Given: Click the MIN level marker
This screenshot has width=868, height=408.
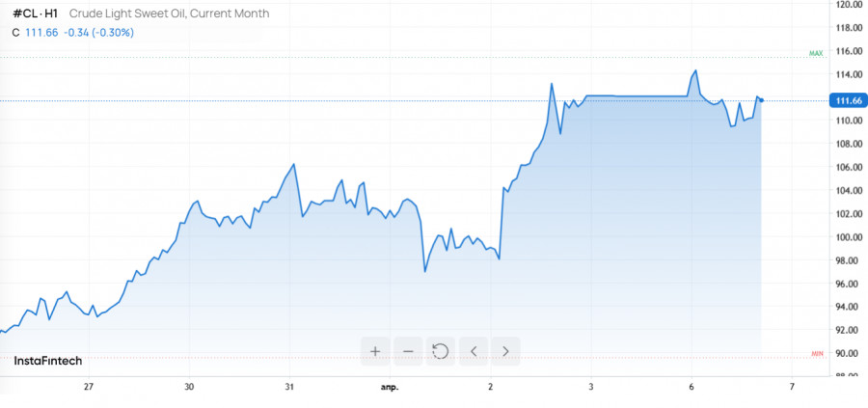Looking at the screenshot, I should pos(816,354).
